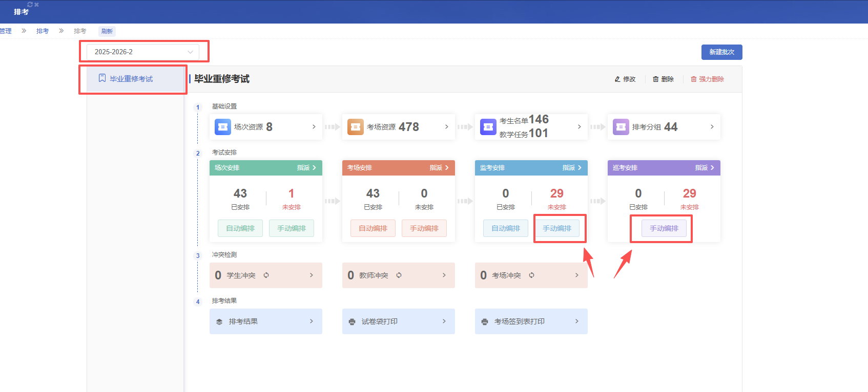Click the 强力删除 button
The height and width of the screenshot is (392, 868).
point(708,79)
